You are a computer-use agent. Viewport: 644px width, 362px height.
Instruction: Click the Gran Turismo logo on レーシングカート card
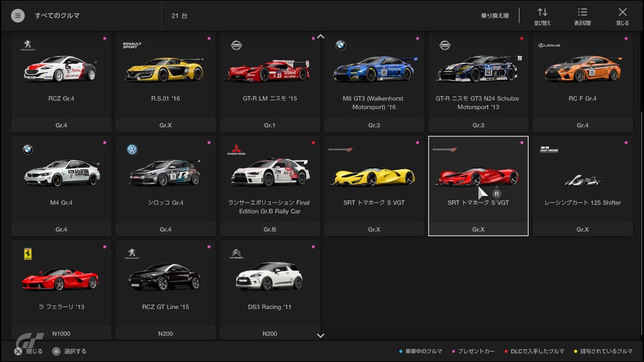click(x=549, y=149)
